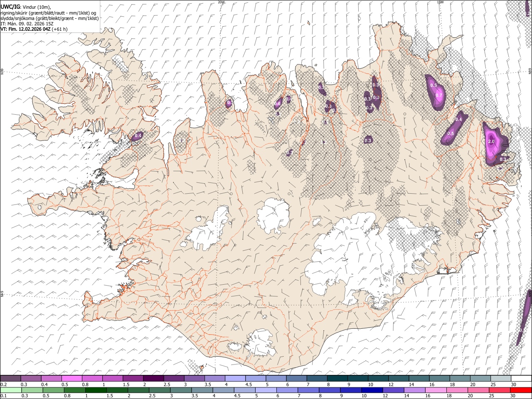The width and height of the screenshot is (532, 399).
Task: Click the dark green lower swatch labeled 1
Action: 96,390
